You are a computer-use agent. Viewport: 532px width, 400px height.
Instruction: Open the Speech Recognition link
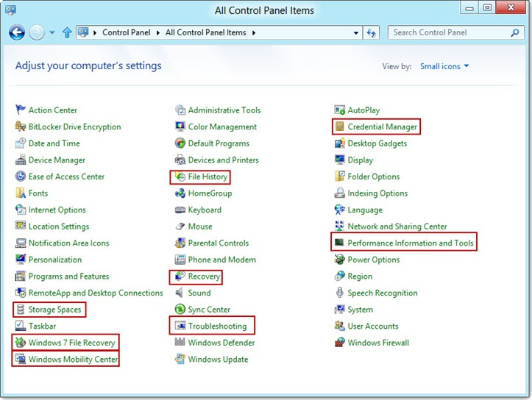coord(383,293)
